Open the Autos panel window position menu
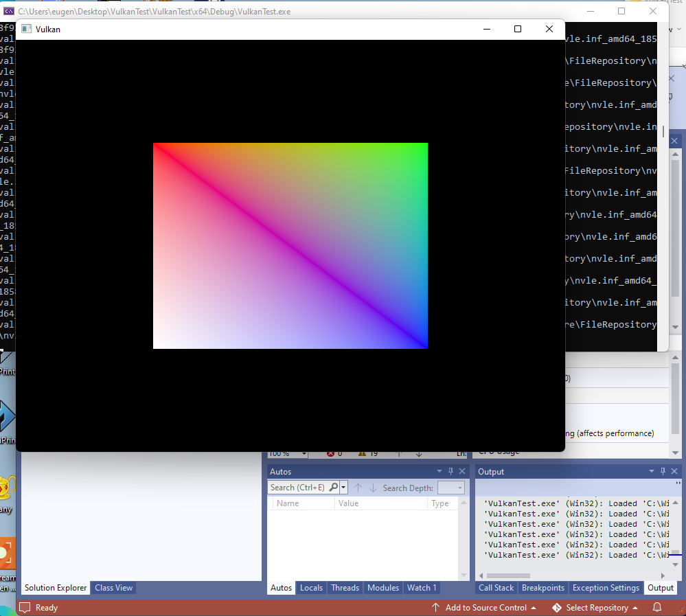The height and width of the screenshot is (616, 686). [x=439, y=471]
